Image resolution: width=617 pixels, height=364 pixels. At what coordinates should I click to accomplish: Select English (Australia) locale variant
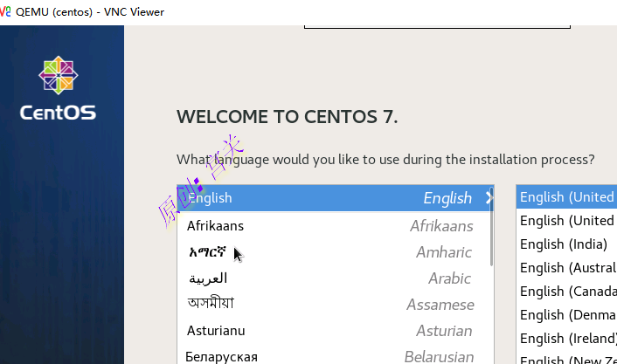point(566,268)
